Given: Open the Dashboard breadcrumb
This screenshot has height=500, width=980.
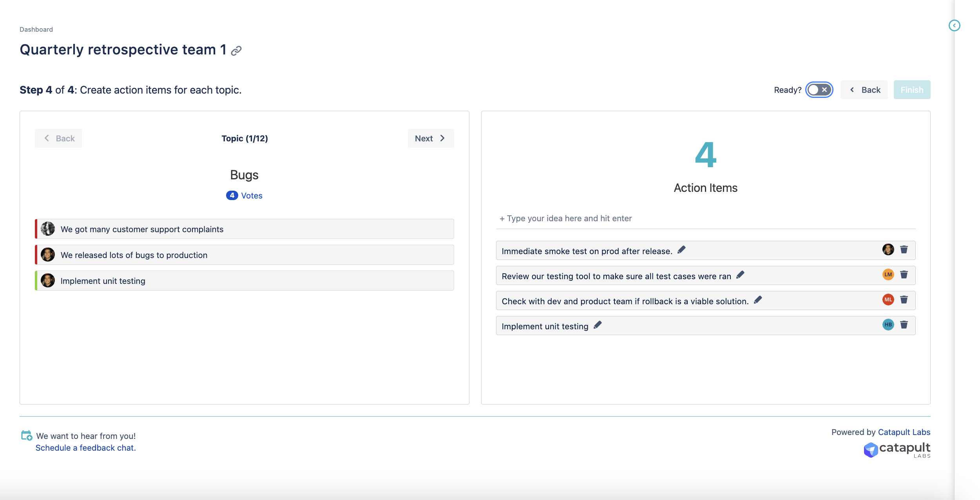Looking at the screenshot, I should pyautogui.click(x=36, y=30).
